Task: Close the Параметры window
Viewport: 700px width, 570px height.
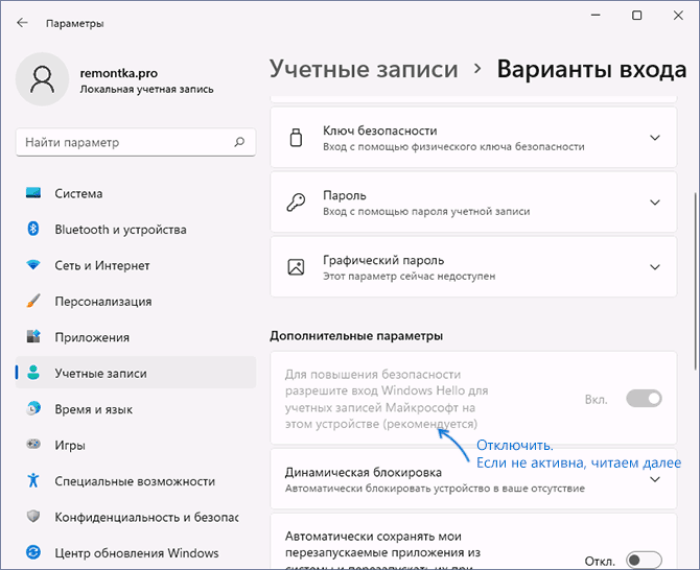Action: (x=678, y=15)
